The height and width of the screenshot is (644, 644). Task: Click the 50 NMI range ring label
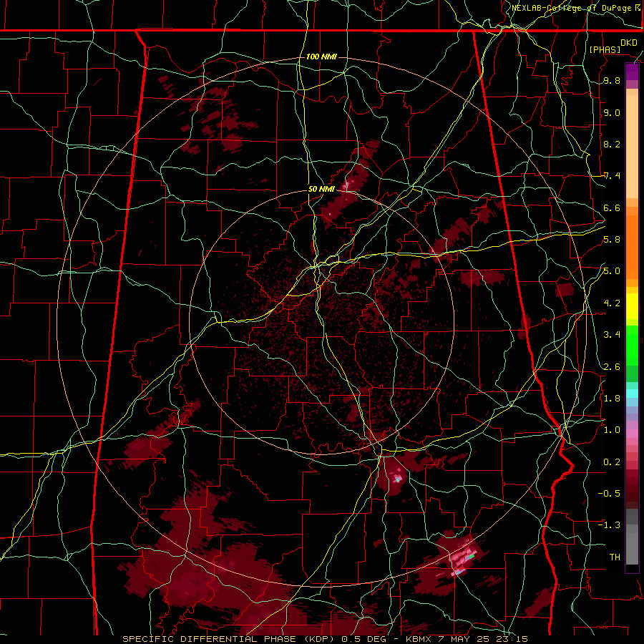coord(321,189)
